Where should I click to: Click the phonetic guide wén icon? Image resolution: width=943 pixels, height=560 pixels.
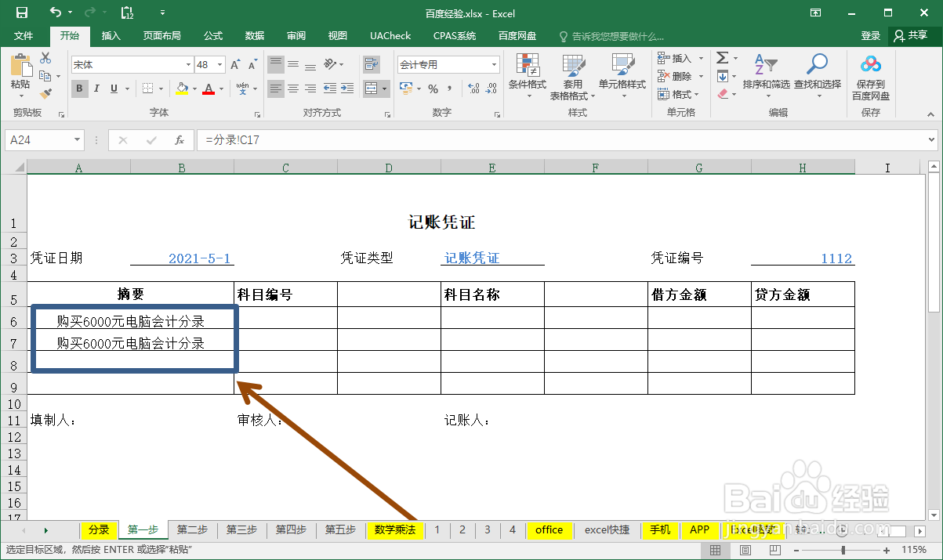click(x=242, y=89)
